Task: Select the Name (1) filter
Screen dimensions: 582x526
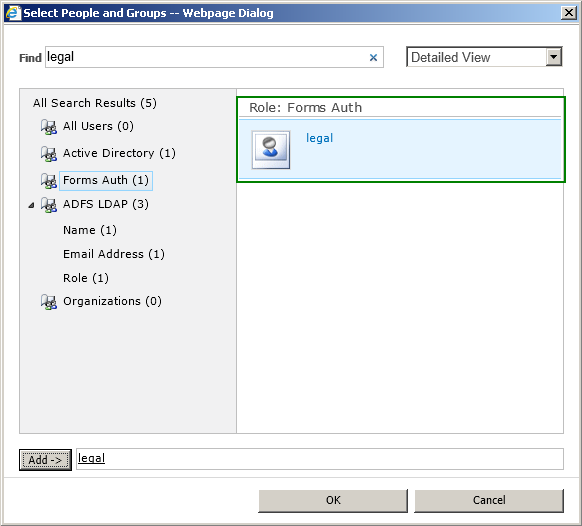Action: [90, 230]
